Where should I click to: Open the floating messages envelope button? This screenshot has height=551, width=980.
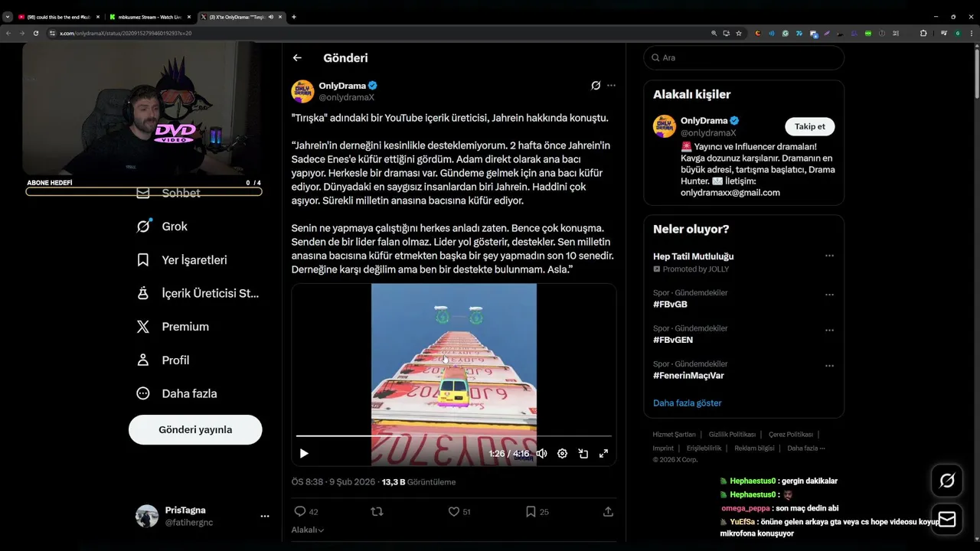coord(947,520)
